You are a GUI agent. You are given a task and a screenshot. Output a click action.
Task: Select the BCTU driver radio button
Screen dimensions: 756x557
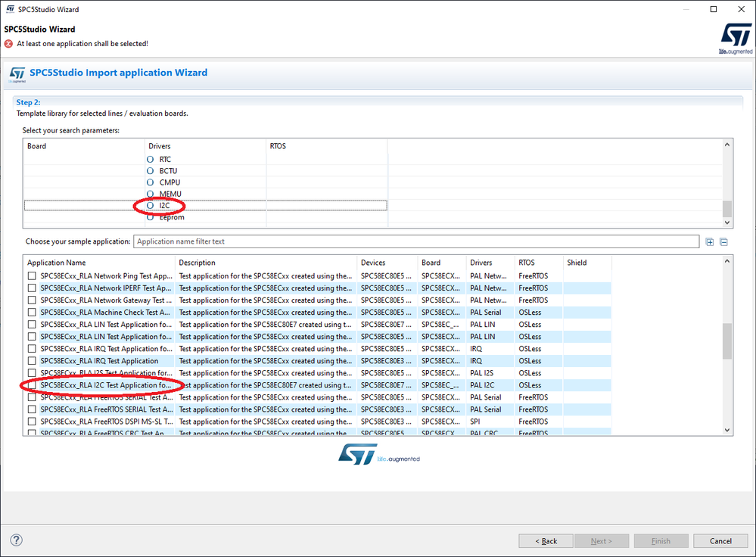point(151,171)
